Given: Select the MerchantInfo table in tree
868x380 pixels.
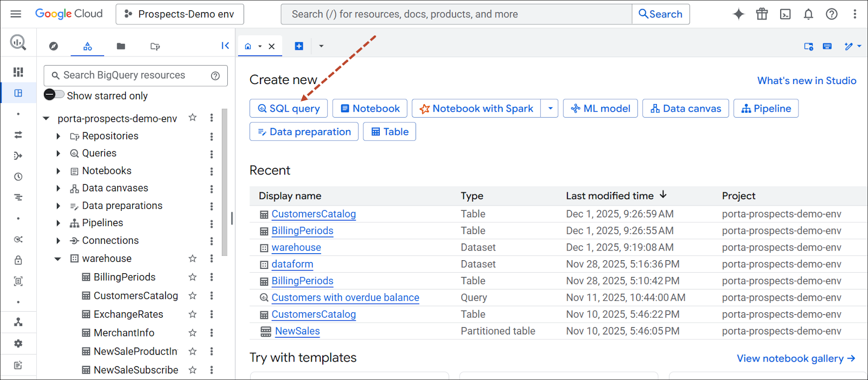Looking at the screenshot, I should [x=124, y=333].
